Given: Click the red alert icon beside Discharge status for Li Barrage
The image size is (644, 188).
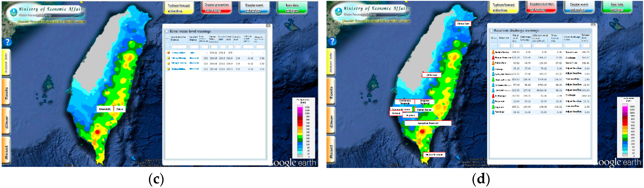Looking at the screenshot, I should (493, 96).
